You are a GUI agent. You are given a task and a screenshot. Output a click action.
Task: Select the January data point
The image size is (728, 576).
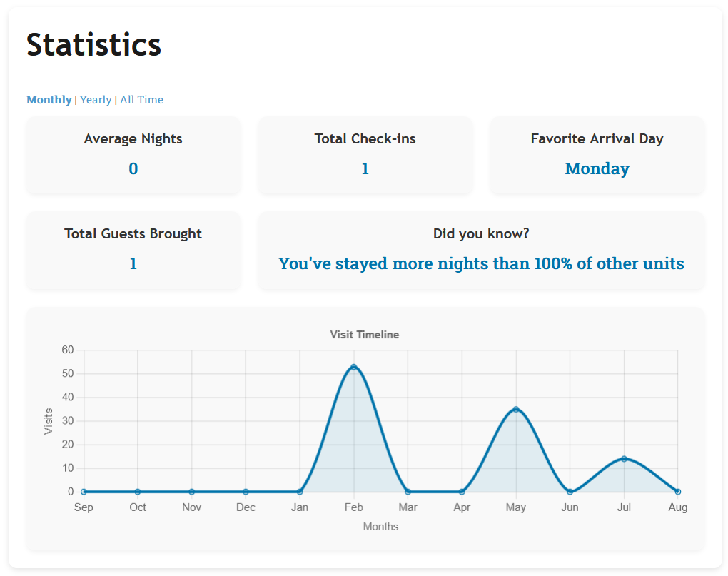point(300,491)
